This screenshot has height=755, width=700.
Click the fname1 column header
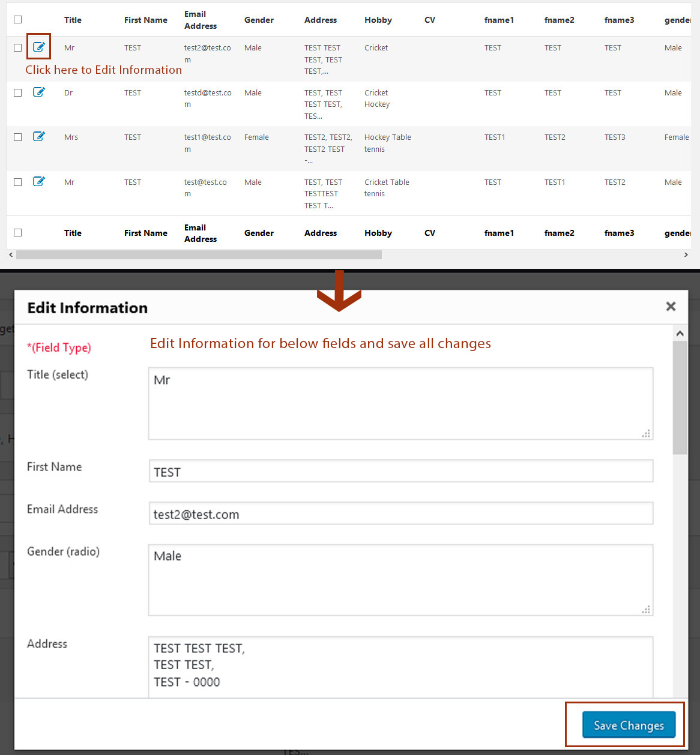[x=499, y=20]
